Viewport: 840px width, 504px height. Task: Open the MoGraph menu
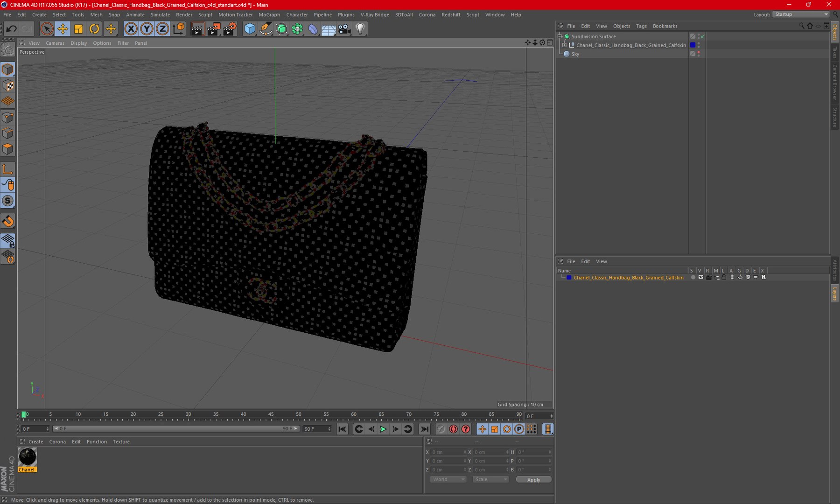(x=269, y=14)
